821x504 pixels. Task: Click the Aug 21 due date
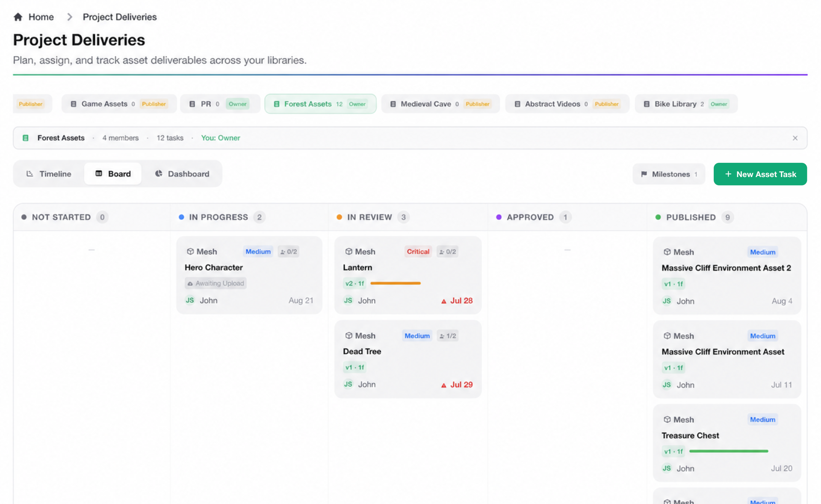pyautogui.click(x=301, y=301)
